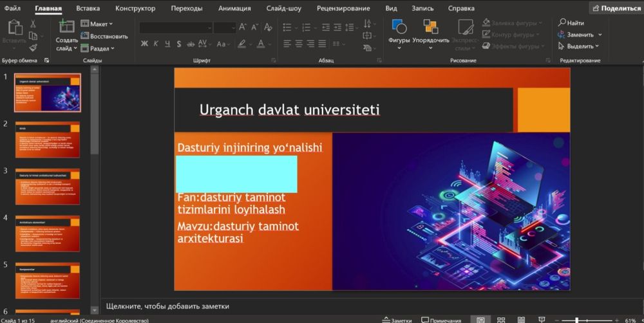The height and width of the screenshot is (323, 644).
Task: Click the notes field Щелкните, чтобы добавить заметки
Action: (167, 306)
